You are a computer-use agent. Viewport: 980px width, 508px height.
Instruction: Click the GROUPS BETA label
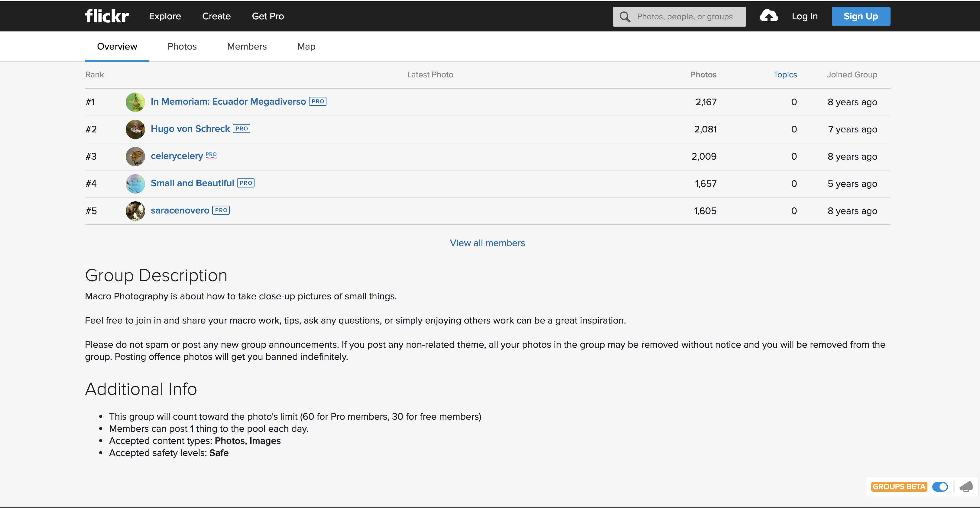pos(899,487)
